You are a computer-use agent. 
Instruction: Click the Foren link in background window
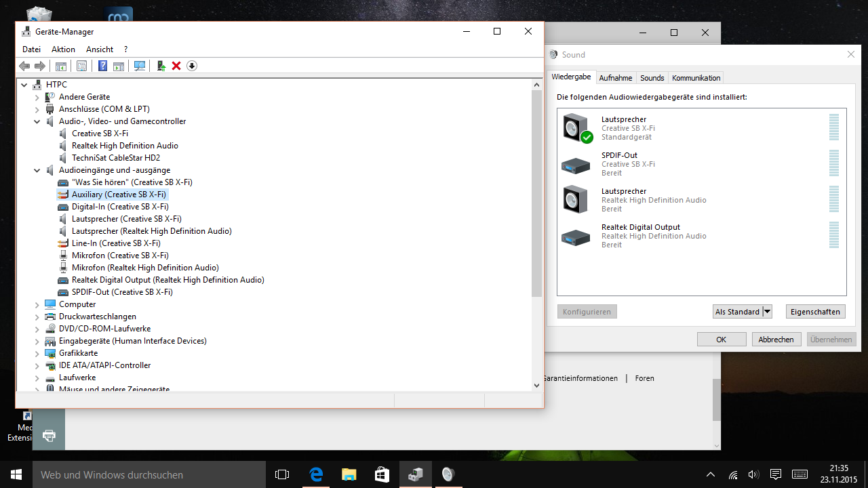[x=645, y=378]
